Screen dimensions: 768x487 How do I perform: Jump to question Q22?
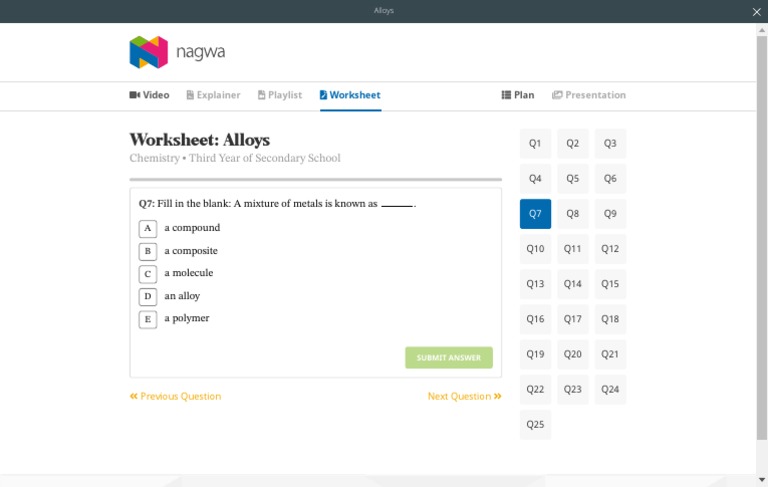(535, 390)
